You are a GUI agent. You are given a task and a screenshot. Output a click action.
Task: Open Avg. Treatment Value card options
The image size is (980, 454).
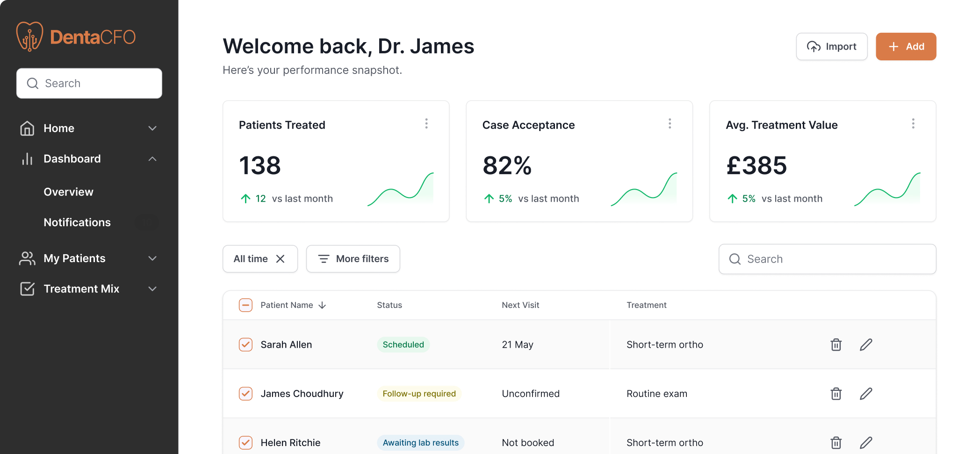tap(913, 124)
